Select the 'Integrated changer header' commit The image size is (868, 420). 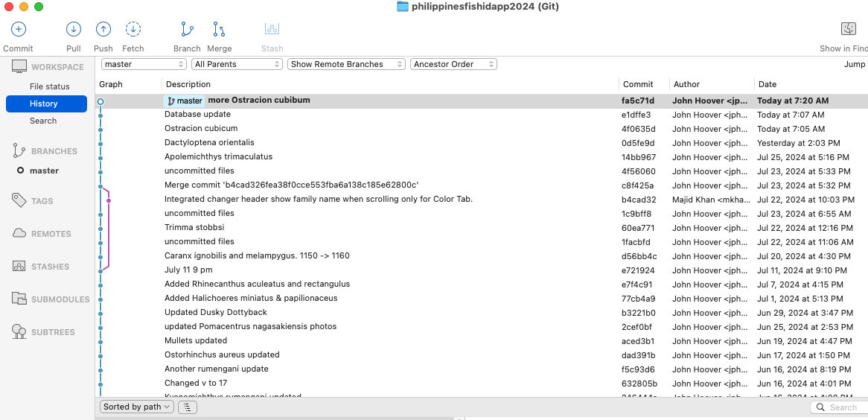tap(482, 200)
